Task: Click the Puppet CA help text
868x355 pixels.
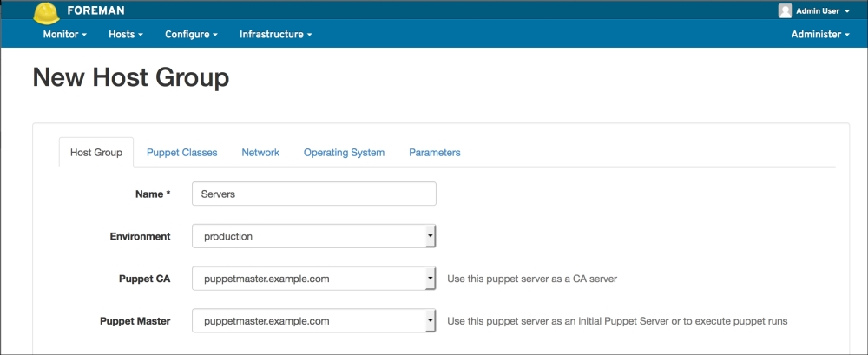Action: tap(531, 279)
